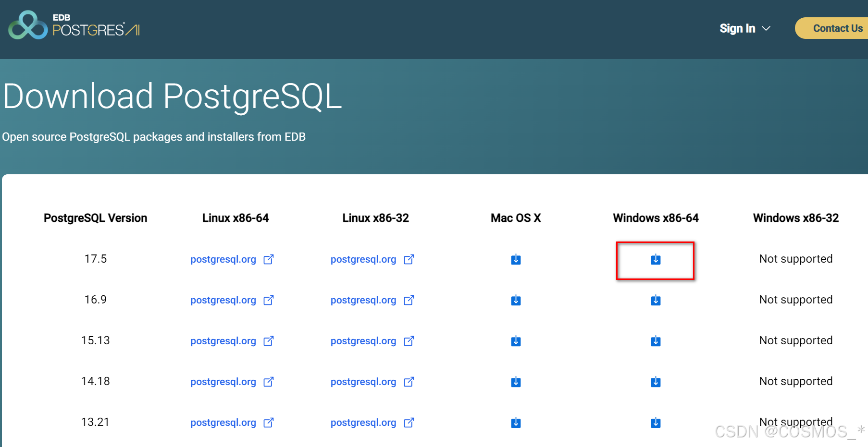
Task: Click version number 15.13 cell
Action: [95, 340]
